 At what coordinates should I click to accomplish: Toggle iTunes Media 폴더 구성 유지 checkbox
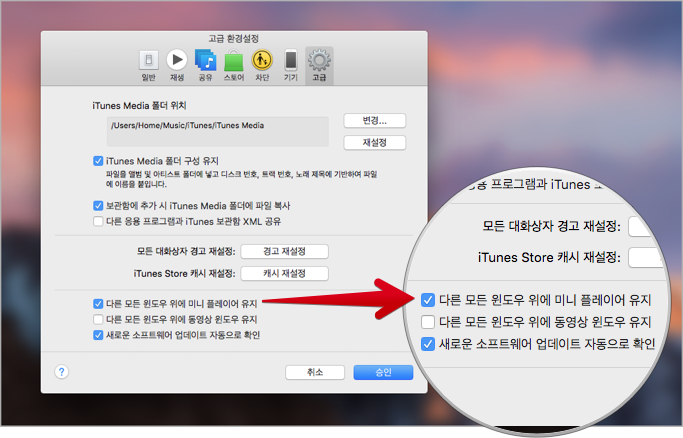pyautogui.click(x=98, y=161)
